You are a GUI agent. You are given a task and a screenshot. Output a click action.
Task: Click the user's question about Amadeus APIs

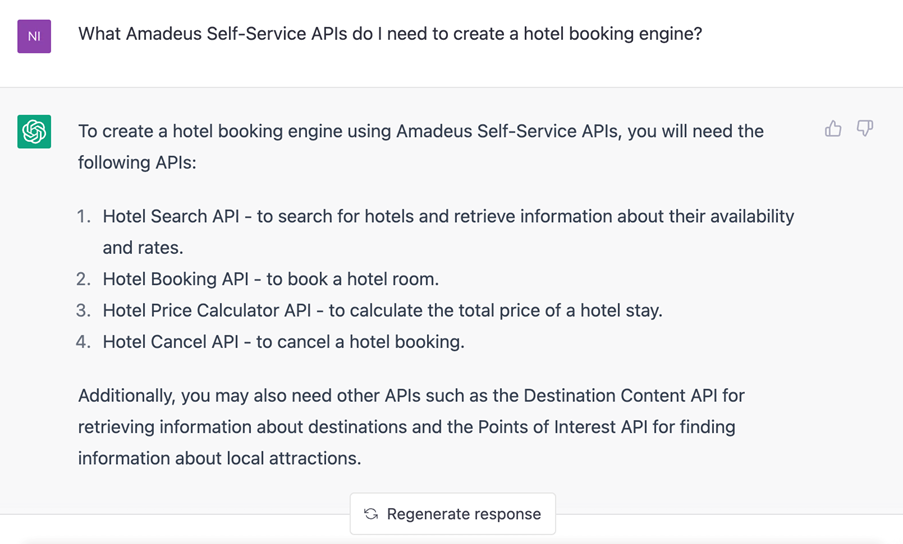click(x=390, y=34)
